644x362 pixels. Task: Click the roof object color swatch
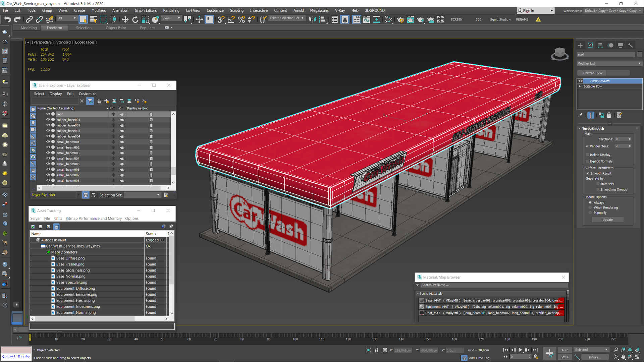pyautogui.click(x=640, y=55)
